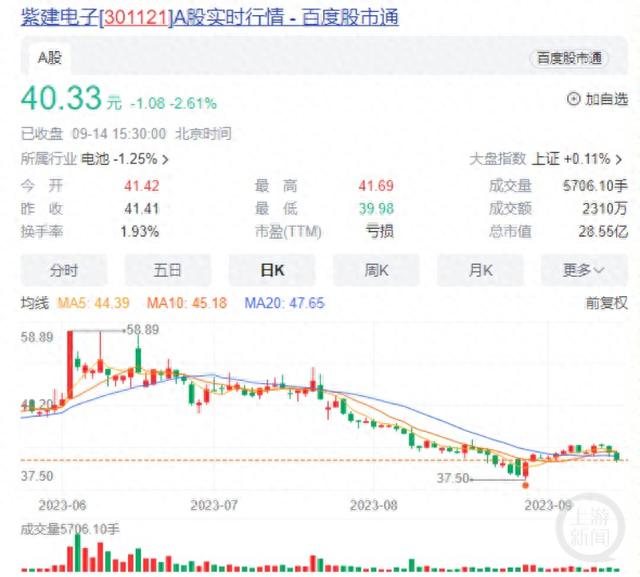The height and width of the screenshot is (577, 640).
Task: Switch to the 分时 chart tab
Action: point(64,270)
